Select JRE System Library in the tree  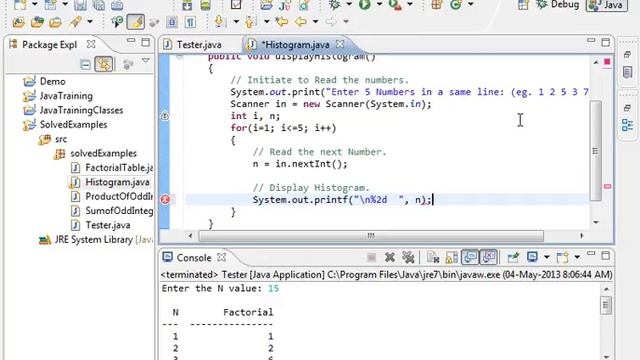point(96,240)
